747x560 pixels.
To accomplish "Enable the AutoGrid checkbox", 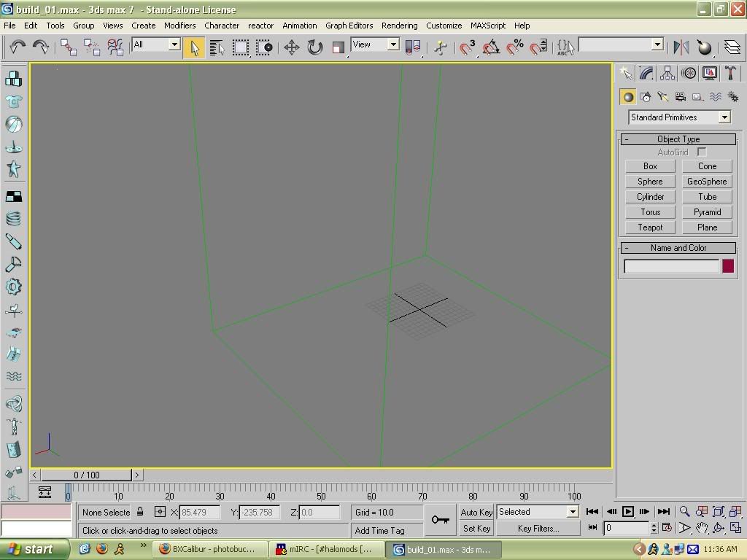I will click(702, 152).
